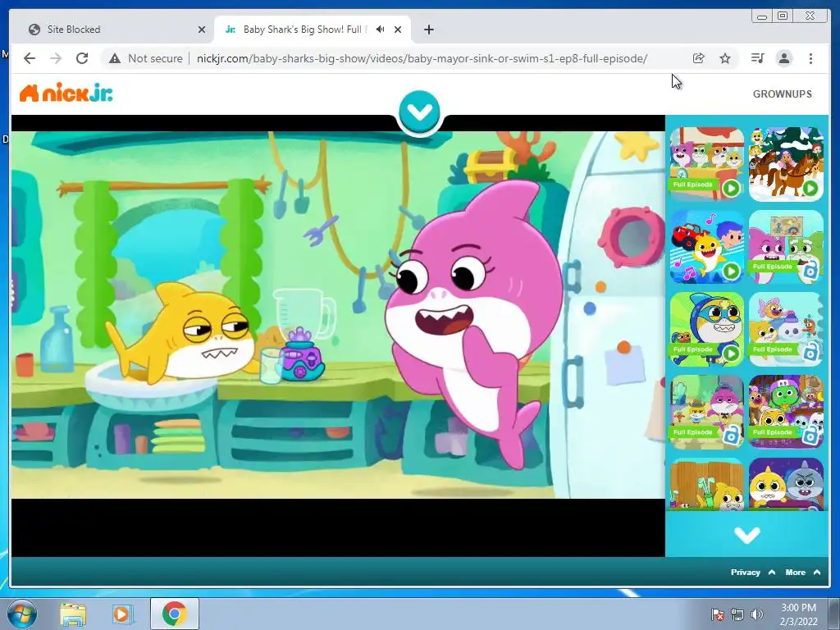Click the Chrome taskbar icon
This screenshot has height=630, width=840.
pyautogui.click(x=174, y=614)
